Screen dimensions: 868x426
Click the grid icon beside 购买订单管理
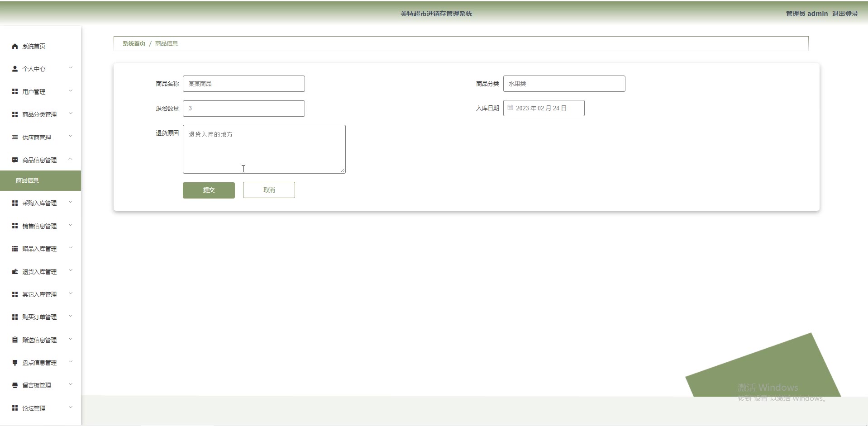[x=15, y=317]
